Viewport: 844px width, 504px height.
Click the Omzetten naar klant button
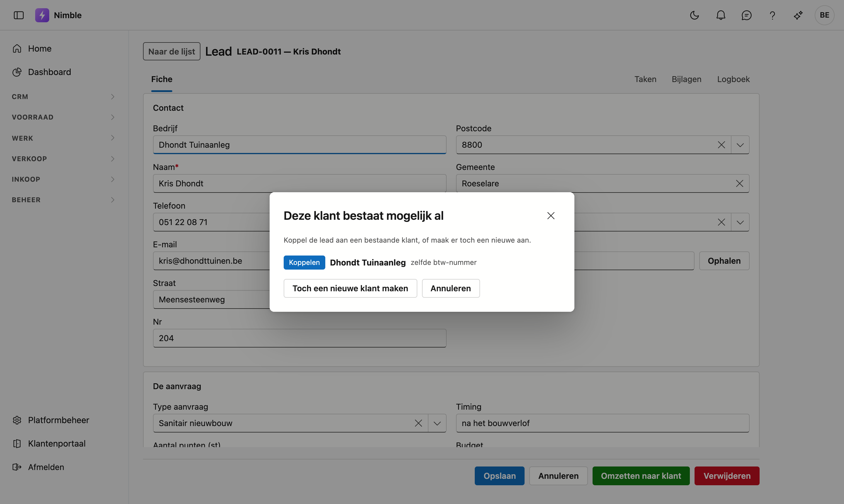pos(641,476)
